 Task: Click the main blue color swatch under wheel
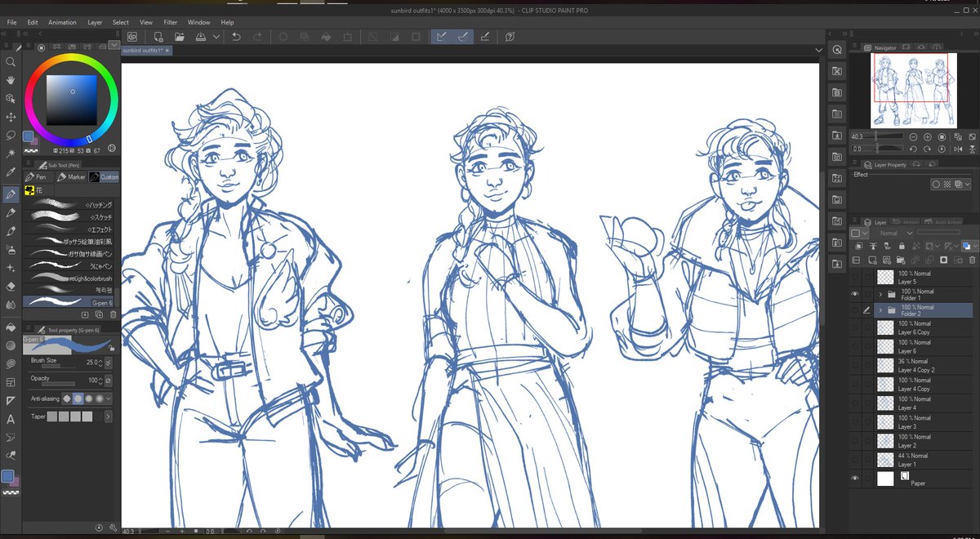click(x=29, y=136)
